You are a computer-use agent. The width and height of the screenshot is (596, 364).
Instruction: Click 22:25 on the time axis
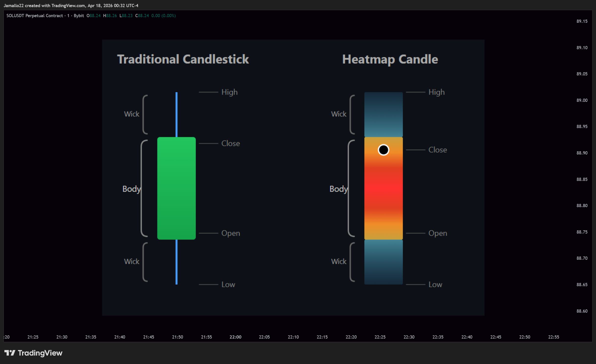click(x=380, y=337)
